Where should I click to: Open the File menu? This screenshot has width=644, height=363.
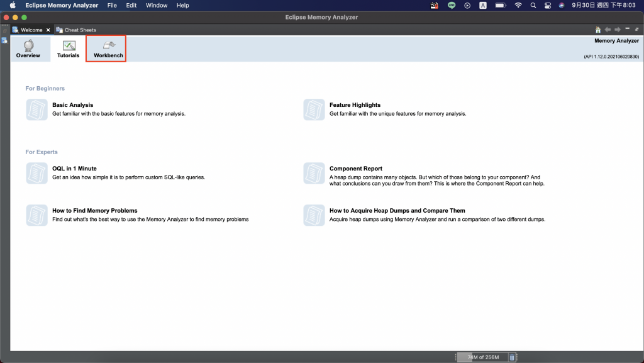point(112,5)
